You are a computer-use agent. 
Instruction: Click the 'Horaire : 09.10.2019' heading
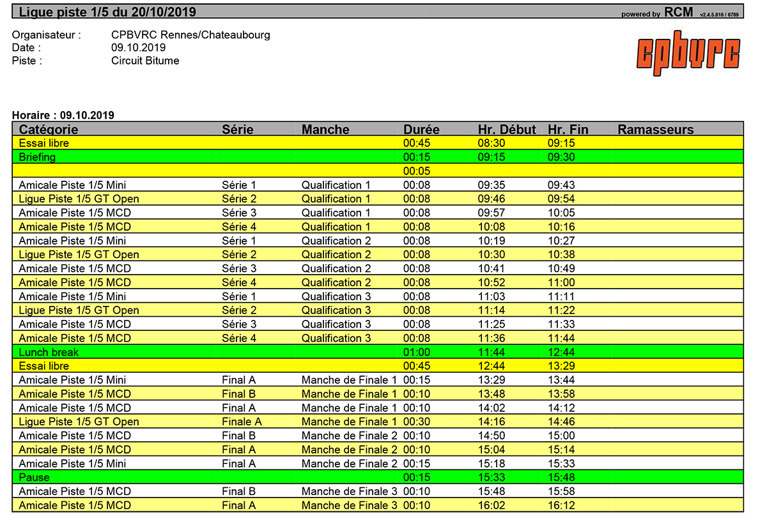(x=63, y=116)
